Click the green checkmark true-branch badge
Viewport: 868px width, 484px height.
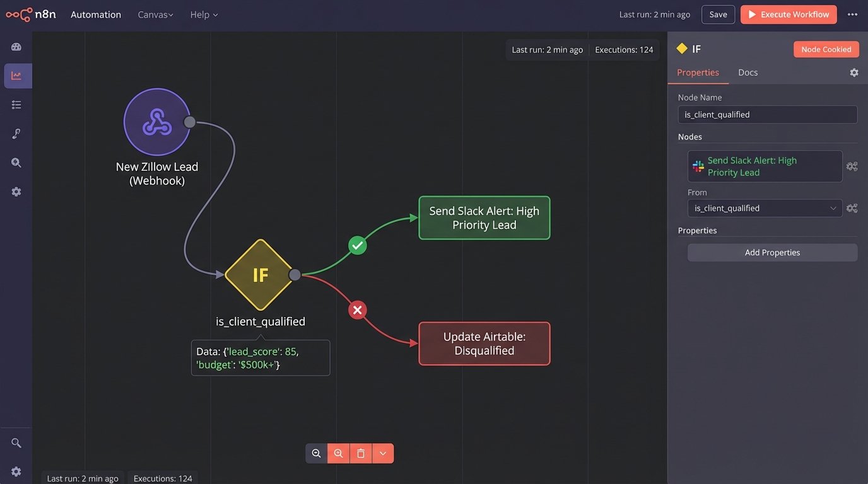pyautogui.click(x=358, y=245)
